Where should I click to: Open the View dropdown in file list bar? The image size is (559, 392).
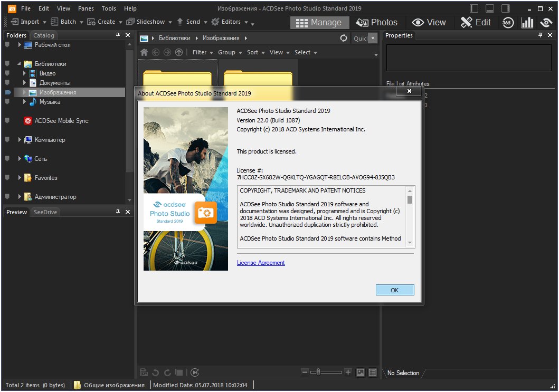coord(279,52)
